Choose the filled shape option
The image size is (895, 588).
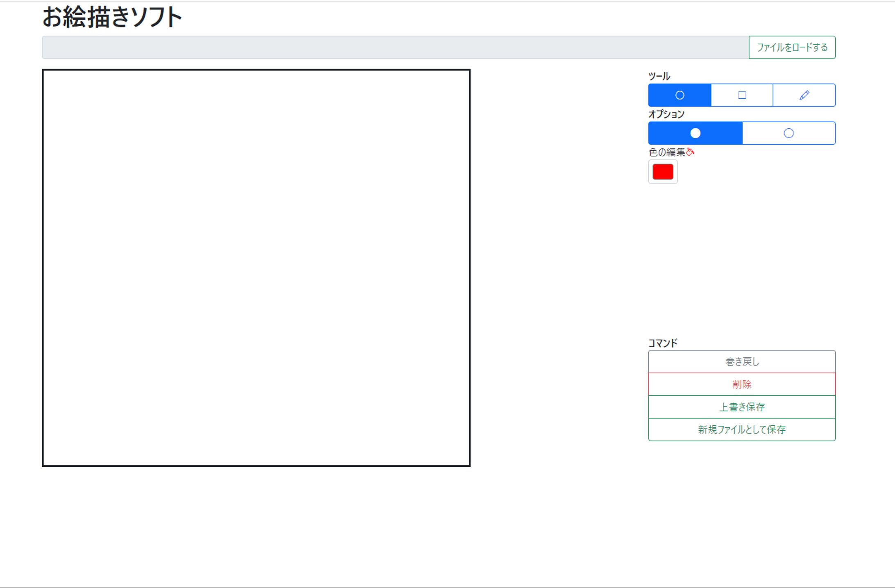(x=695, y=133)
